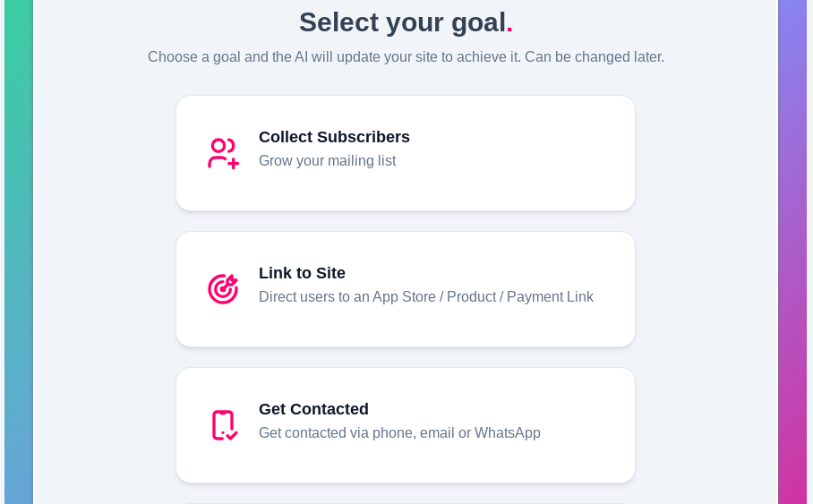Click the Get Contacted phone-check icon

224,425
